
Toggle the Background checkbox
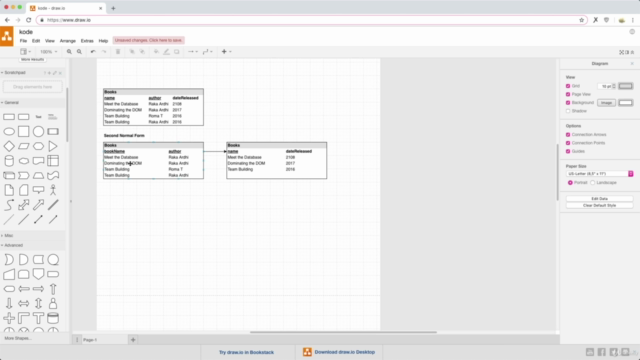pyautogui.click(x=568, y=102)
